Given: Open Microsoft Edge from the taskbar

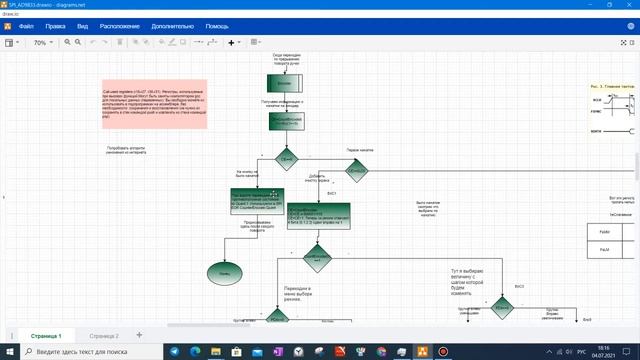Looking at the screenshot, I should click(196, 351).
